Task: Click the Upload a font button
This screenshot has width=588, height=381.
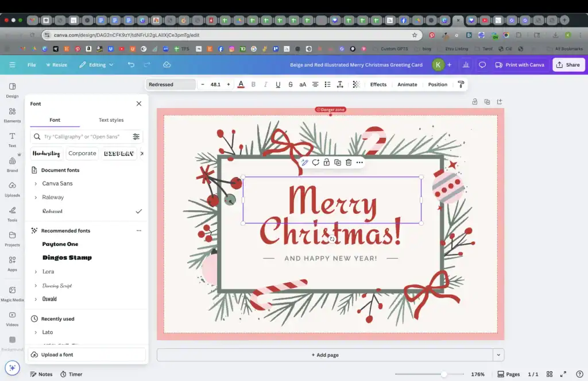Action: (x=86, y=355)
